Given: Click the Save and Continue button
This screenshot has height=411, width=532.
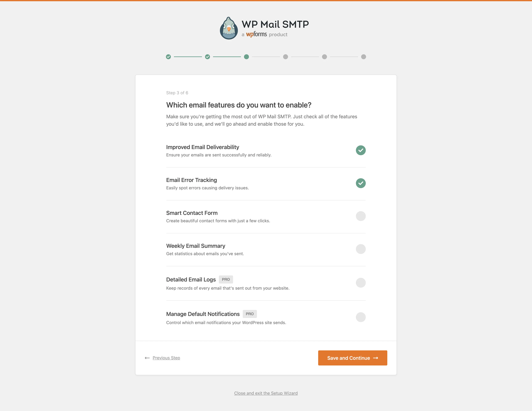Looking at the screenshot, I should (x=352, y=358).
